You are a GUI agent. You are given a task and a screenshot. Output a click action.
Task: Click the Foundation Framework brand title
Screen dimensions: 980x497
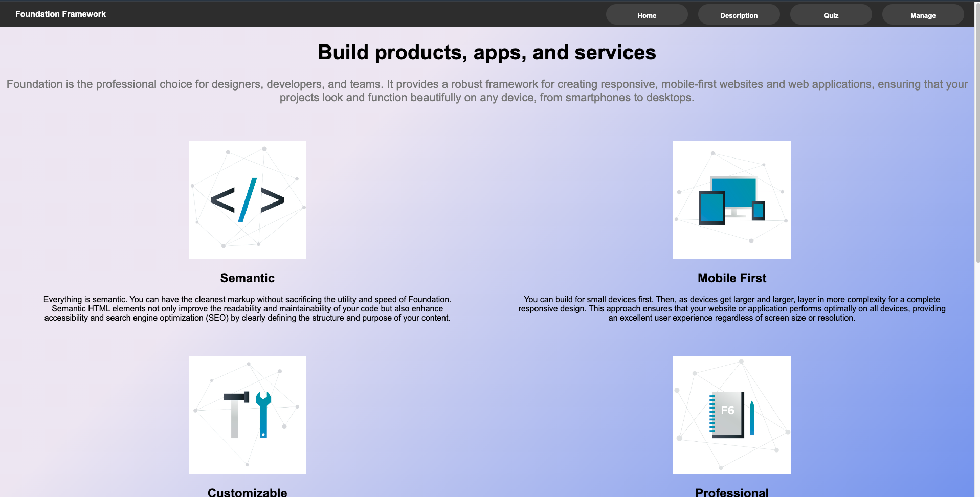[60, 14]
